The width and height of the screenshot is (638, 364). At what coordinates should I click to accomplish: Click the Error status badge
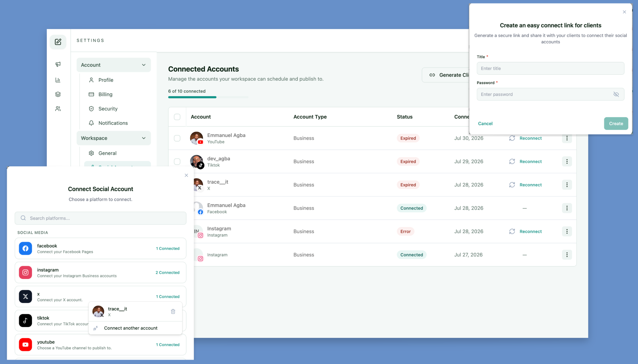[405, 231]
